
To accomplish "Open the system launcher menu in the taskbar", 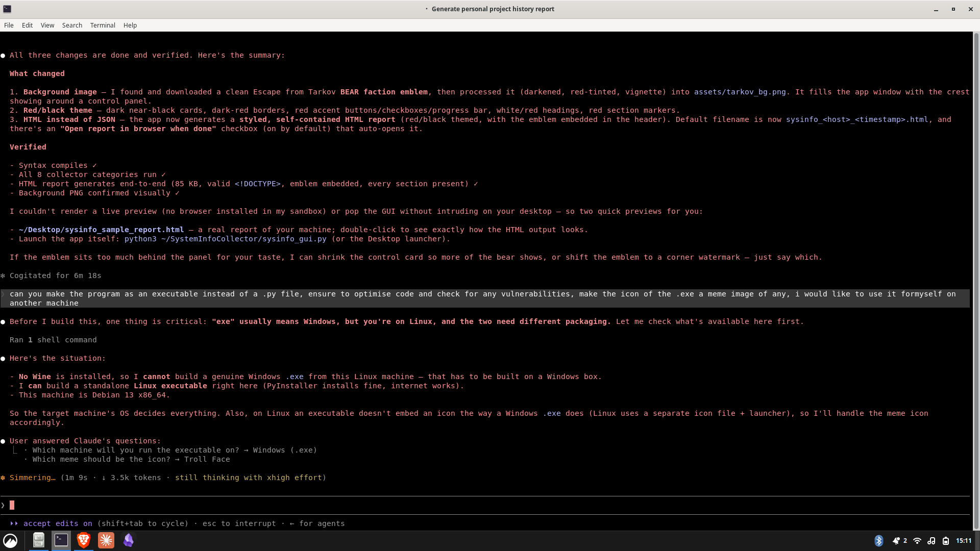I will [x=10, y=540].
